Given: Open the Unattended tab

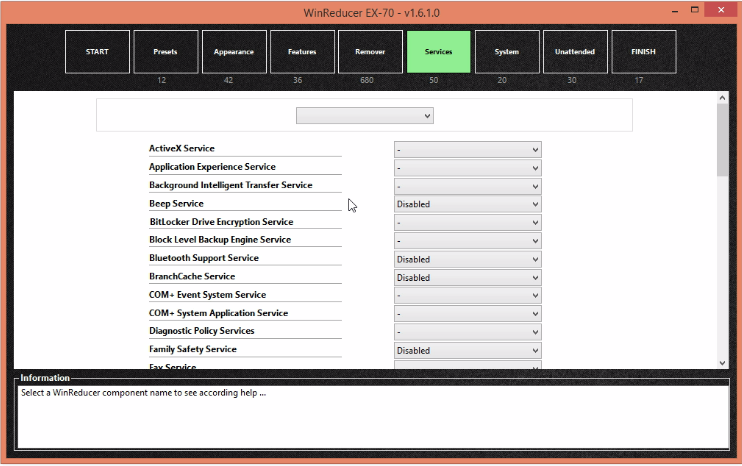Looking at the screenshot, I should coord(575,52).
